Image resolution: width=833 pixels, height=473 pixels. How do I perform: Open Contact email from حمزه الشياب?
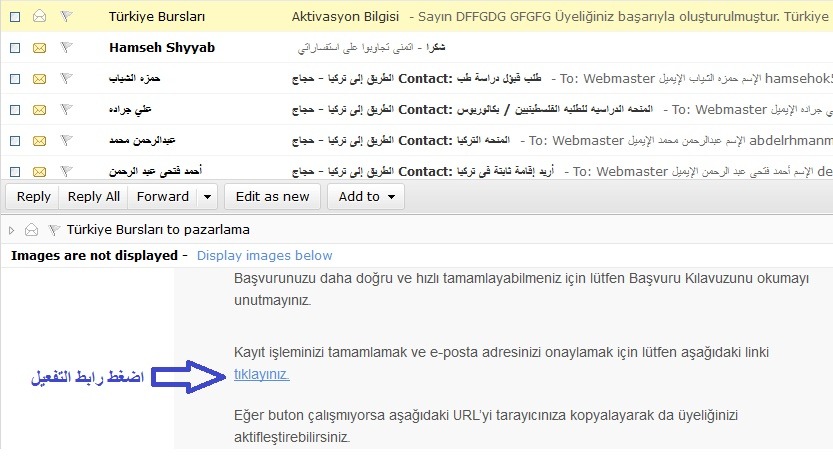click(416, 79)
